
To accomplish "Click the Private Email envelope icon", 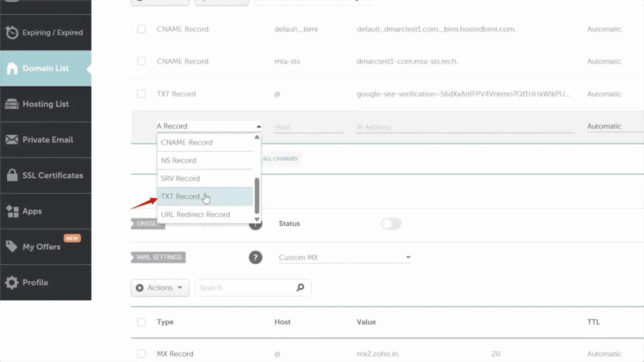I will point(12,139).
